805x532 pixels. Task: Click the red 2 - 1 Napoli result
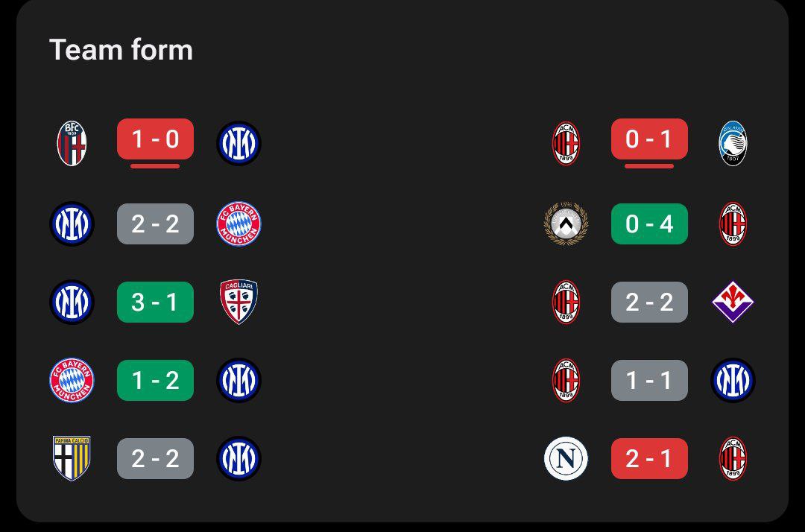[x=649, y=458]
